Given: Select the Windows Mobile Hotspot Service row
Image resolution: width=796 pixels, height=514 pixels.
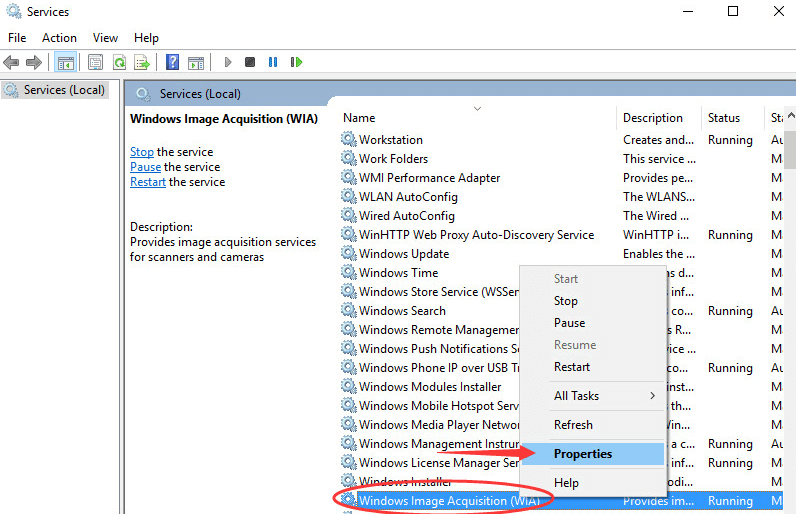Looking at the screenshot, I should [x=429, y=405].
